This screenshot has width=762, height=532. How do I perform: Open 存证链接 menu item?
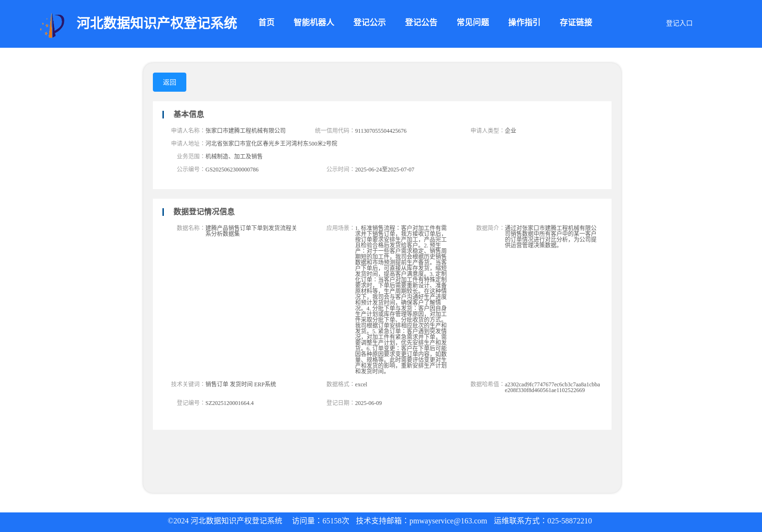click(x=576, y=22)
